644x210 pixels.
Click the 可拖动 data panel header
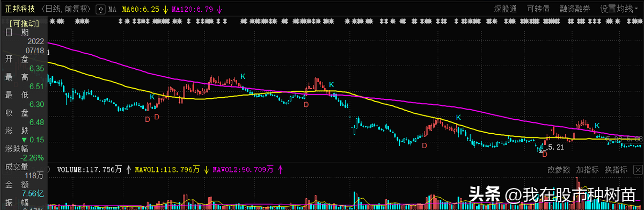coord(24,23)
